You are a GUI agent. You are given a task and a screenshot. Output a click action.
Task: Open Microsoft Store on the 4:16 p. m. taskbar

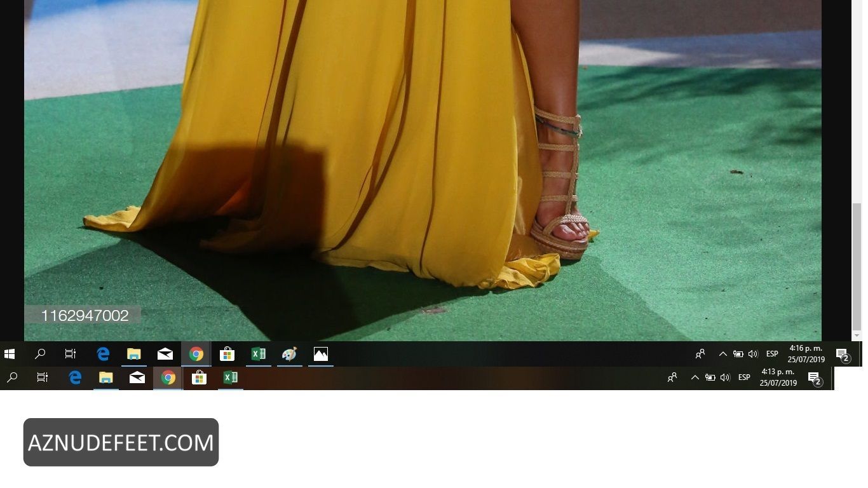(x=227, y=354)
